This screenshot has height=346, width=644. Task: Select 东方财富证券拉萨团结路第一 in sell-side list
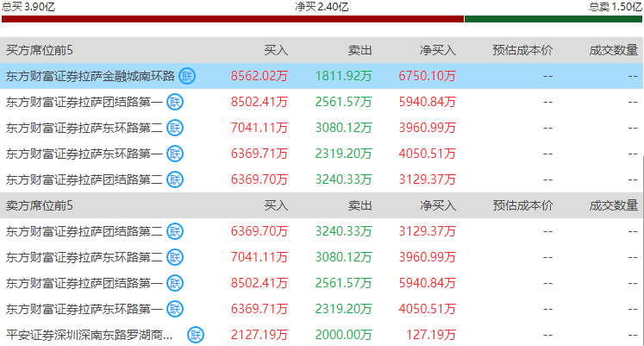tap(84, 283)
